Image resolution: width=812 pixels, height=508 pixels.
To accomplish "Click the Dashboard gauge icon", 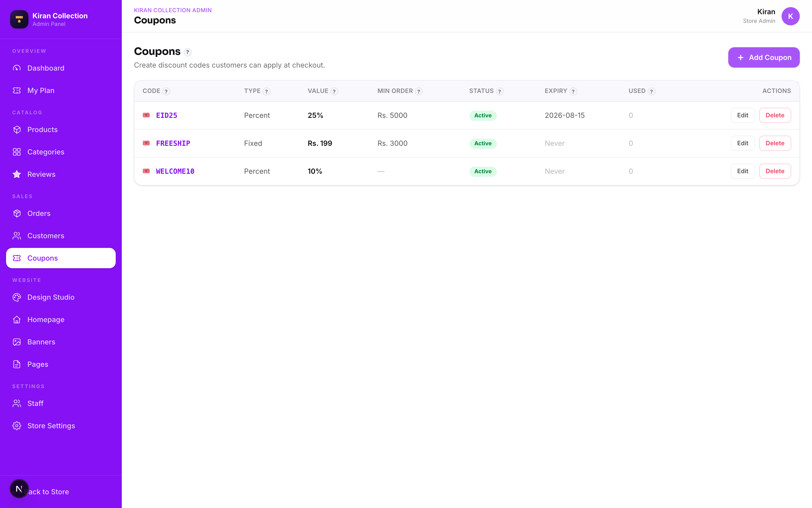I will coord(17,68).
